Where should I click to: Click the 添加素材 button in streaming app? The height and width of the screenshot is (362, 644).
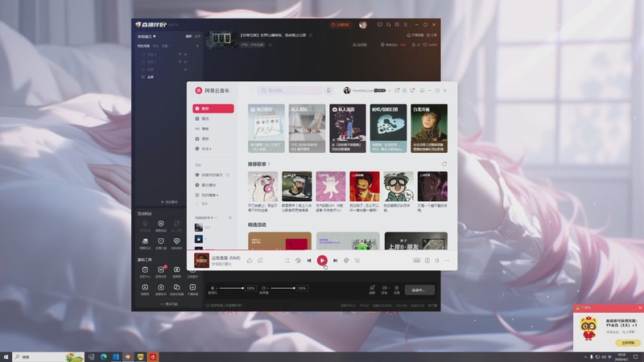pos(169,202)
